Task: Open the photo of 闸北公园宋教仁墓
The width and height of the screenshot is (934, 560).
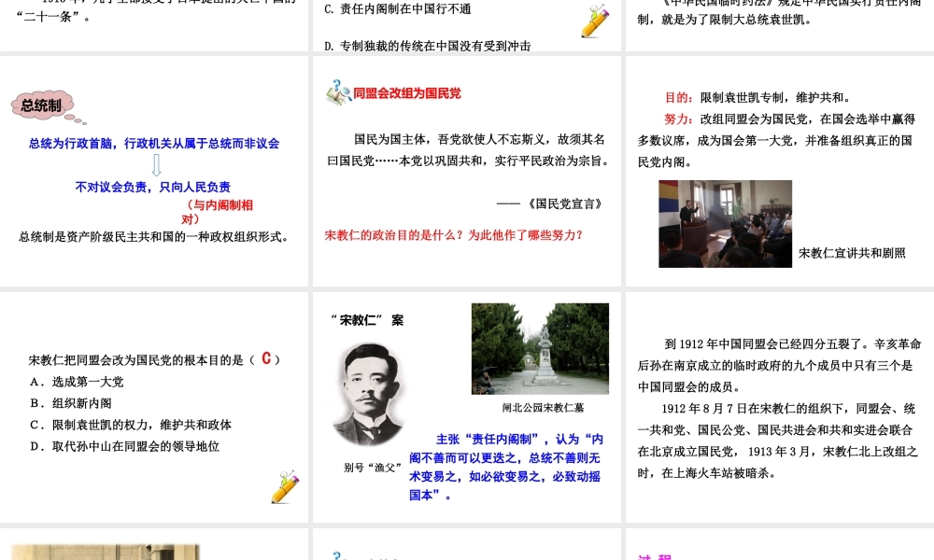Action: [x=540, y=349]
